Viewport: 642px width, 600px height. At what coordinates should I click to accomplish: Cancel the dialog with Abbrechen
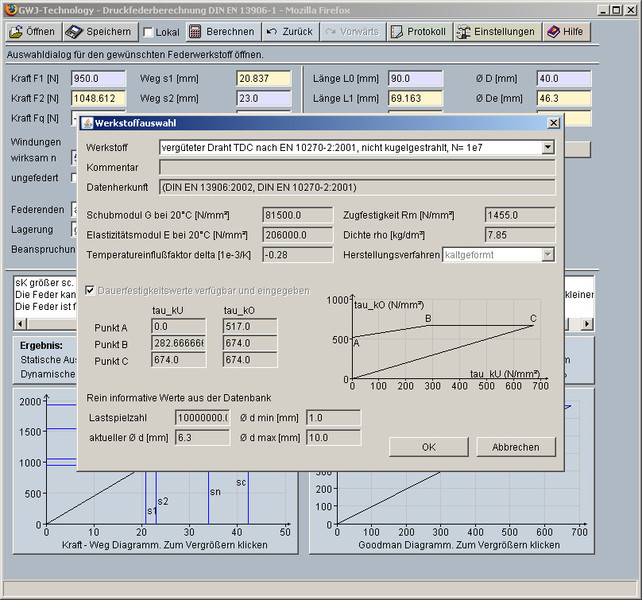(515, 447)
